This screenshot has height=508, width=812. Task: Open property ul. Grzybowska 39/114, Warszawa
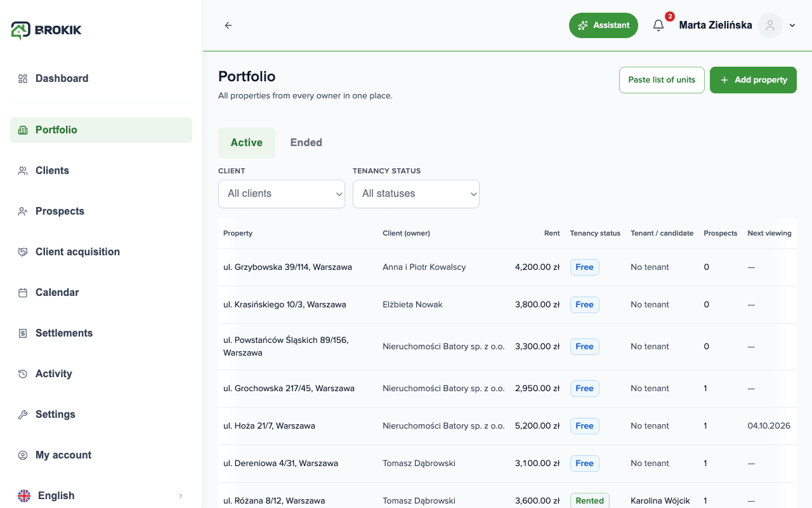[287, 267]
